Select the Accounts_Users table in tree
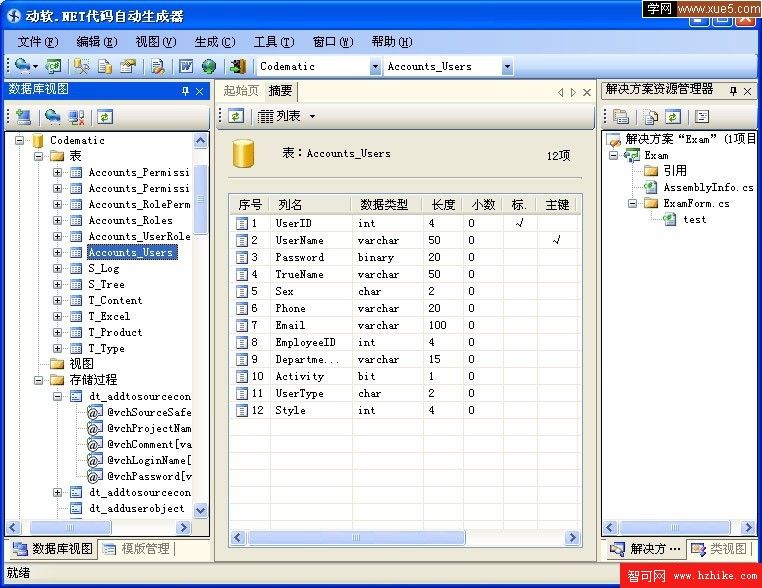 [x=130, y=253]
